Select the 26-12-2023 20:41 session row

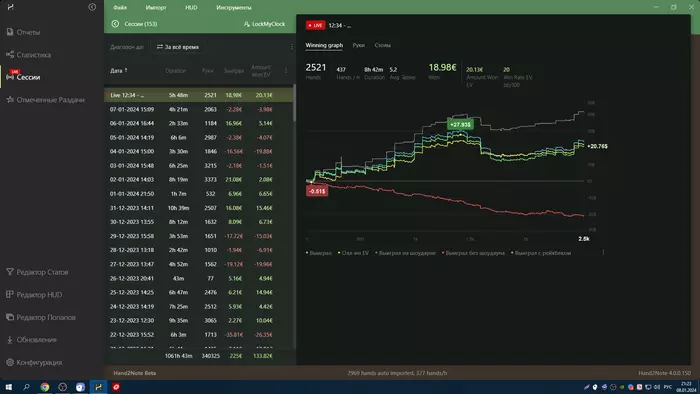[x=199, y=278]
